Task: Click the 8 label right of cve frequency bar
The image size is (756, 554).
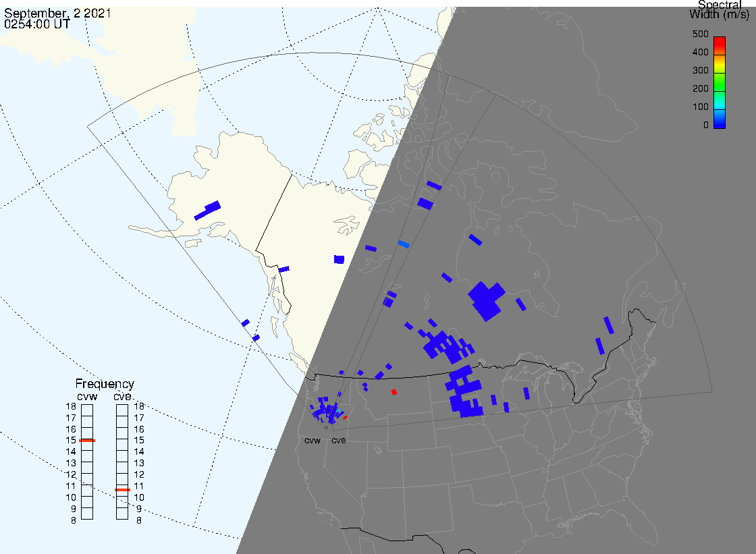Action: coord(139,521)
